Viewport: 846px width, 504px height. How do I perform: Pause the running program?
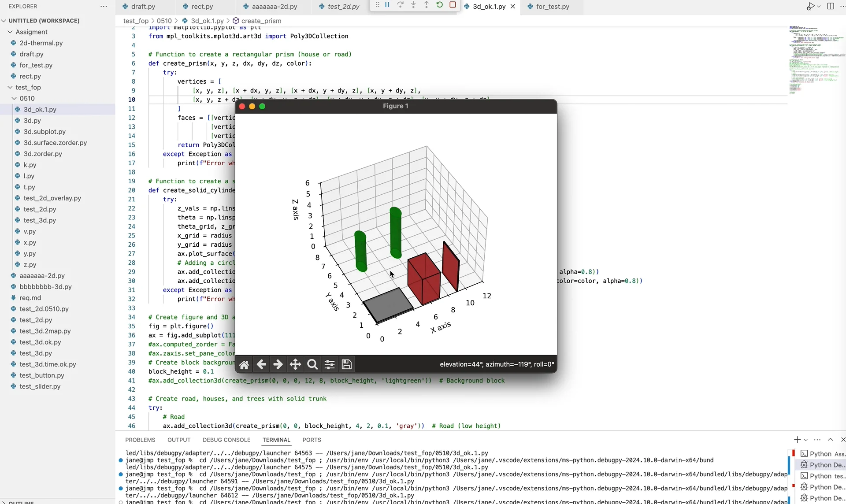[x=387, y=5]
